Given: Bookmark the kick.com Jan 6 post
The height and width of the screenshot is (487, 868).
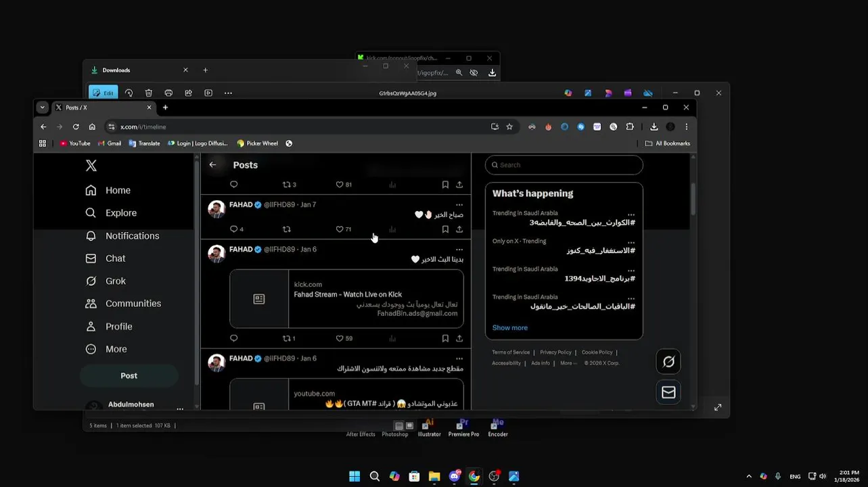Looking at the screenshot, I should click(445, 338).
